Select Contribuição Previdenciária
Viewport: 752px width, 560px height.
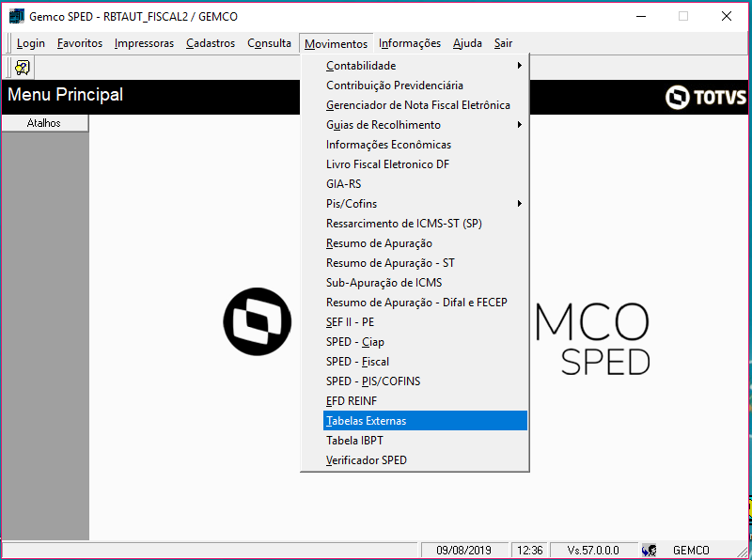425,86
